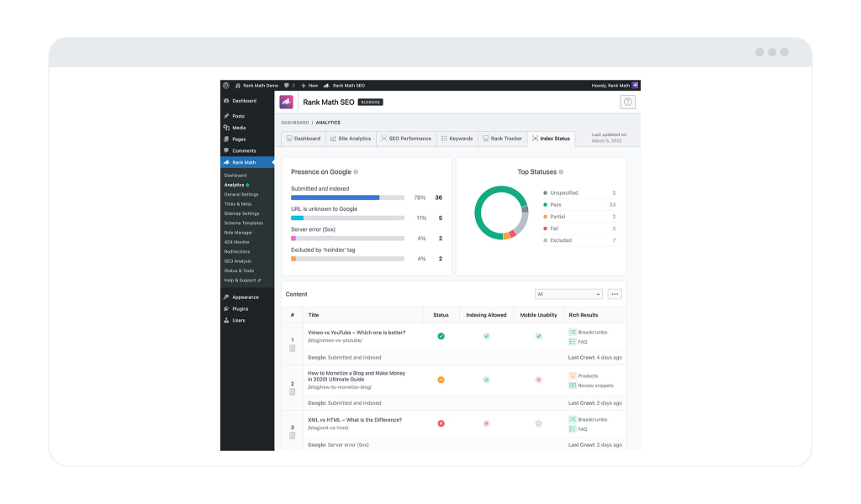This screenshot has height=504, width=861.
Task: Open Content table options ellipsis button
Action: (615, 295)
